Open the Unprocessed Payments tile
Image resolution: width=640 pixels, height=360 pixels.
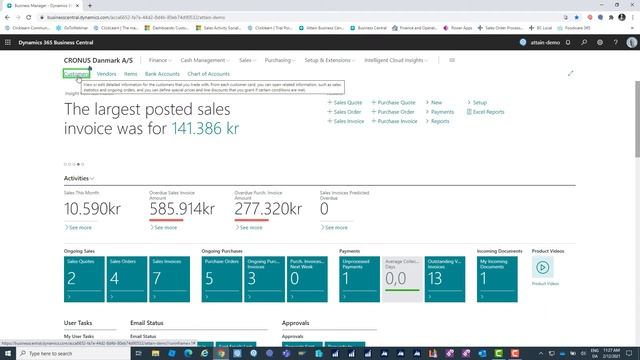360,279
